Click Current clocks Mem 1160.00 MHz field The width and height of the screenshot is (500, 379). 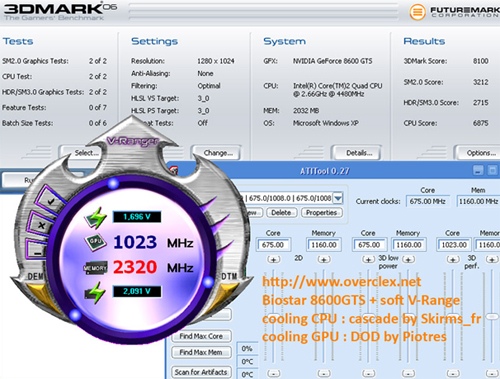pyautogui.click(x=479, y=201)
